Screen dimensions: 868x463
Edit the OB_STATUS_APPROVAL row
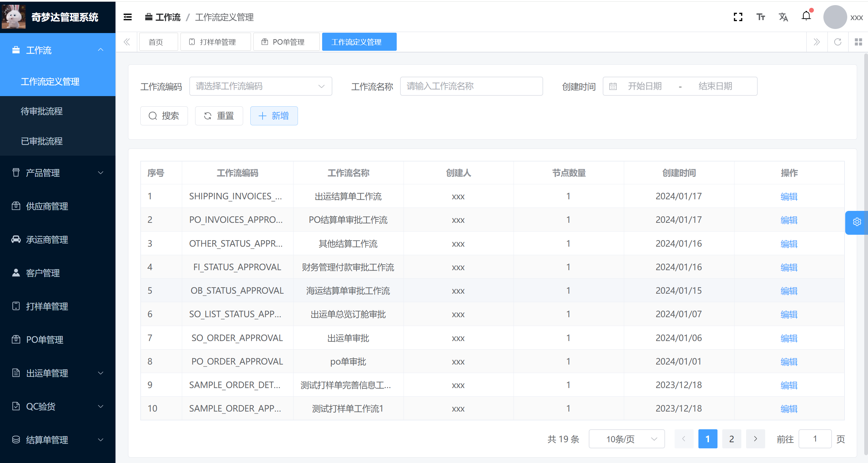(x=789, y=291)
